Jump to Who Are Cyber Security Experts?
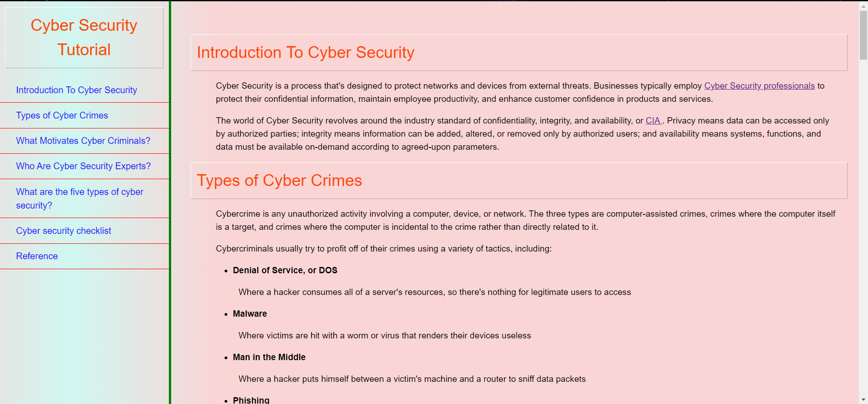 click(83, 166)
